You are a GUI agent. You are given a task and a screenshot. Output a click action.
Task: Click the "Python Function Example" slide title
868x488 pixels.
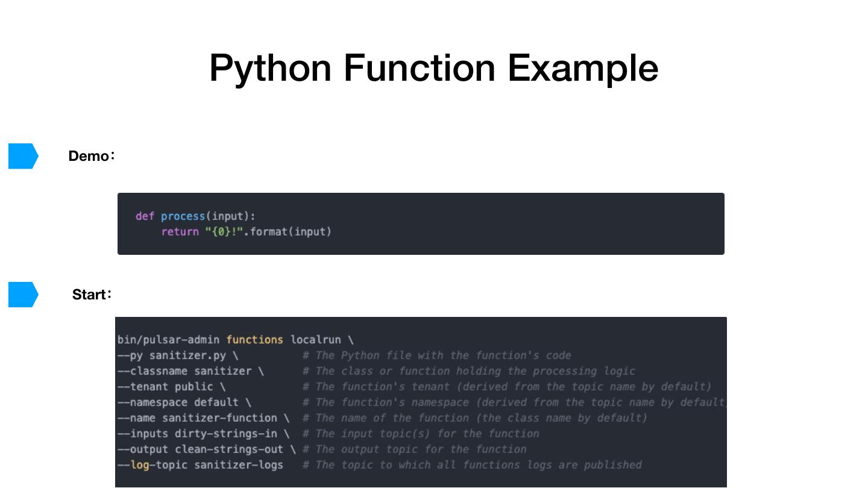434,67
